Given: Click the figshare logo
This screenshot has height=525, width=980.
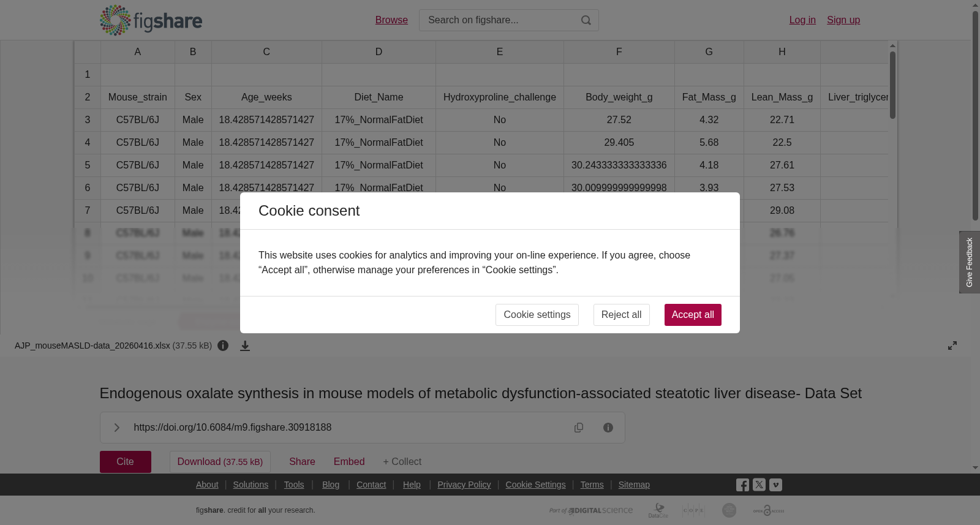Looking at the screenshot, I should click(x=151, y=20).
